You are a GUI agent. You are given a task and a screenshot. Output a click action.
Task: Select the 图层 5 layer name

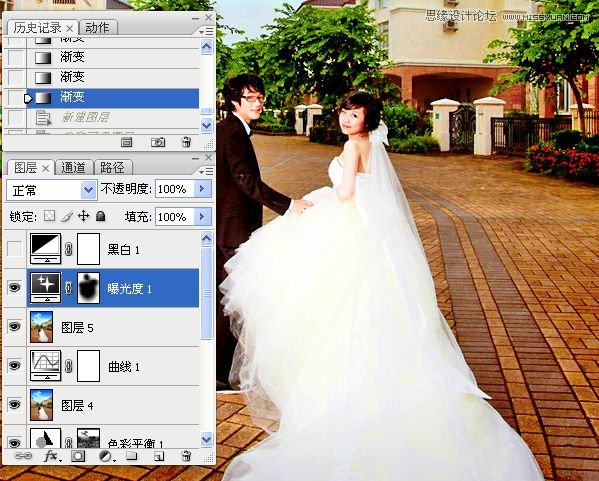coord(77,327)
